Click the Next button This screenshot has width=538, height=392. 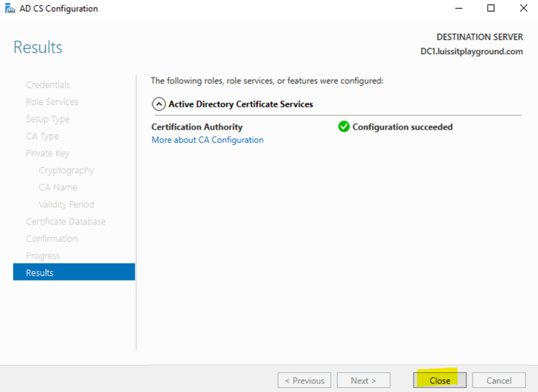click(x=363, y=380)
